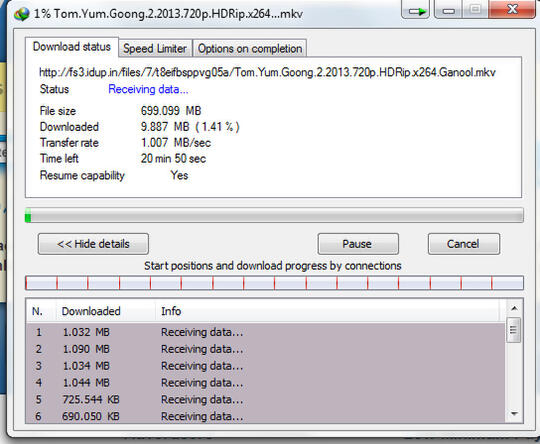The image size is (540, 444).
Task: Switch to the Speed Limiter tab
Action: tap(155, 48)
